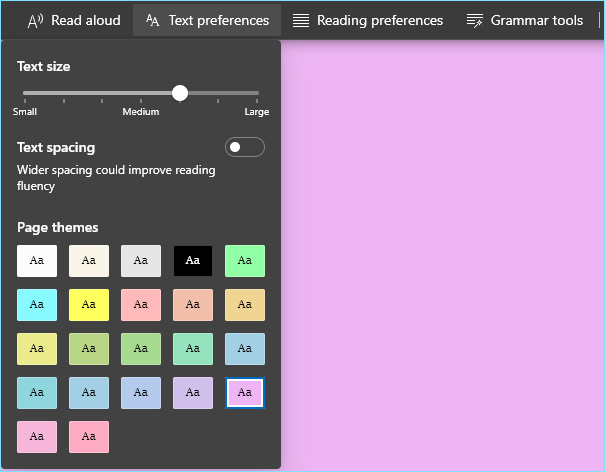Select the white page theme
The width and height of the screenshot is (605, 472).
point(37,261)
